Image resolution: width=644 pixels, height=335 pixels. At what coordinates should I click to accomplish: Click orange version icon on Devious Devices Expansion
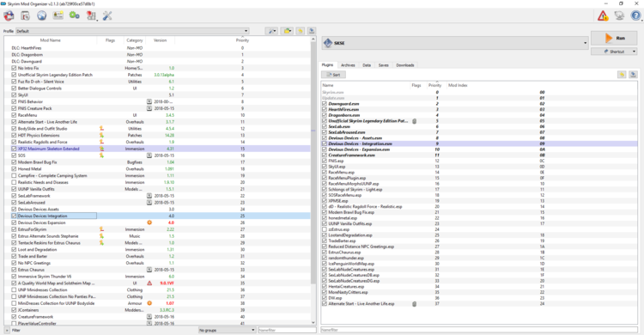point(149,222)
